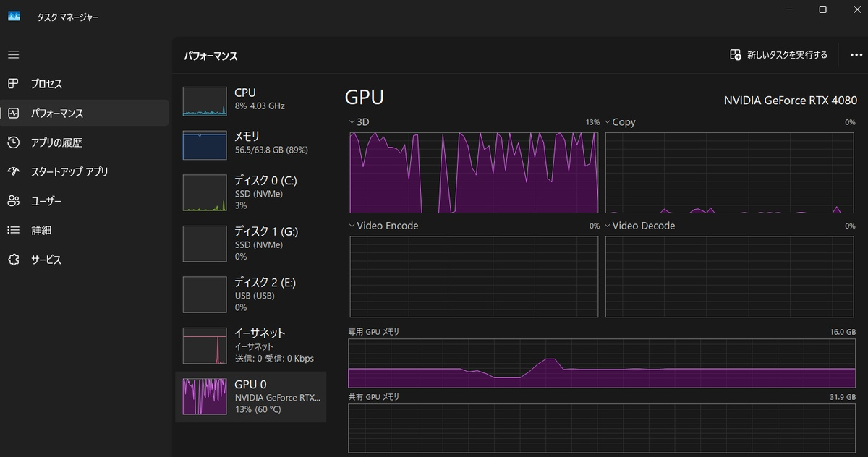Open the Copy engine selector chevron

(608, 122)
